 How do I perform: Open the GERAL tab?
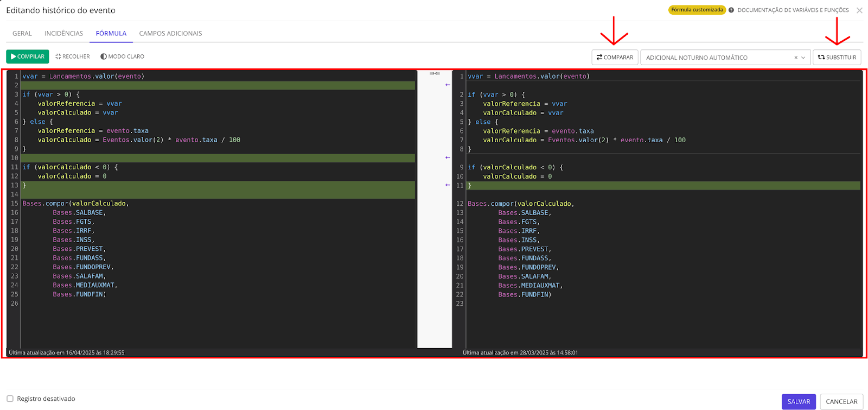[x=22, y=34]
